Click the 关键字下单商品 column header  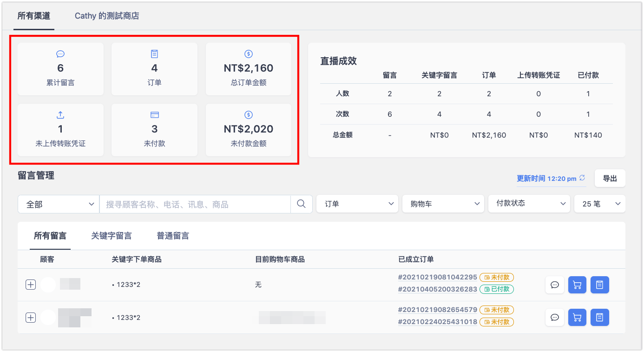(137, 259)
